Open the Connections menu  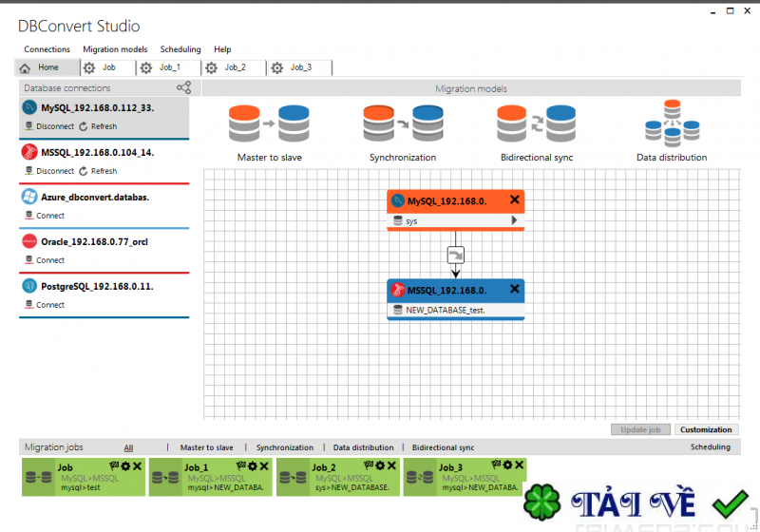tap(47, 49)
